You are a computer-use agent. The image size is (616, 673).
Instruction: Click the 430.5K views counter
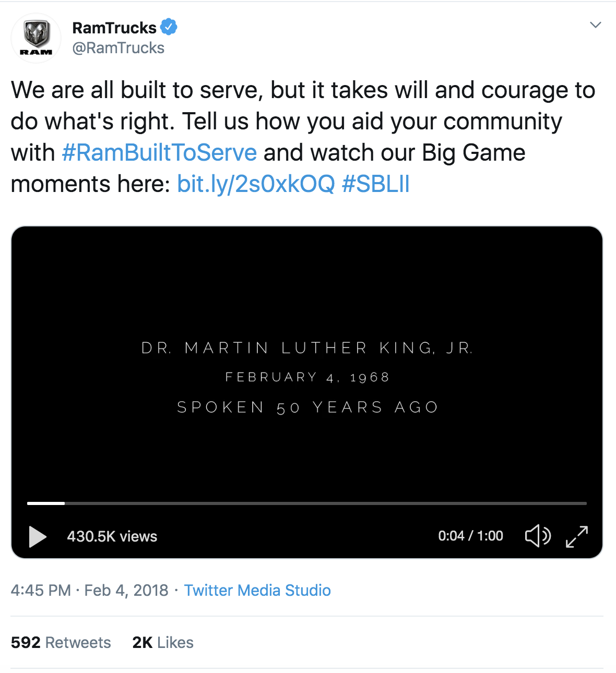tap(112, 536)
